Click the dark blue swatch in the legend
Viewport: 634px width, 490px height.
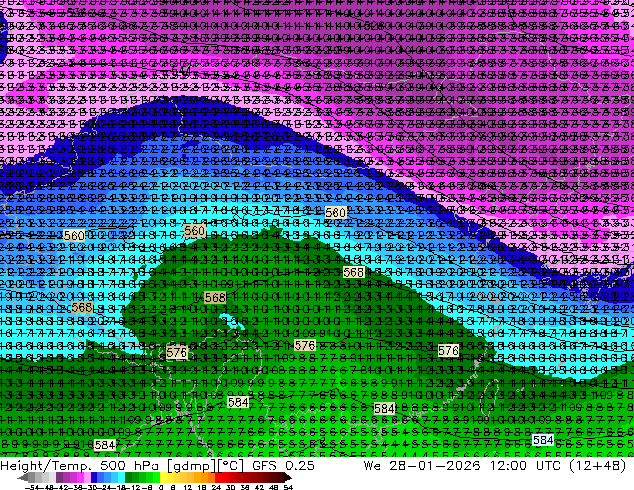click(x=94, y=478)
